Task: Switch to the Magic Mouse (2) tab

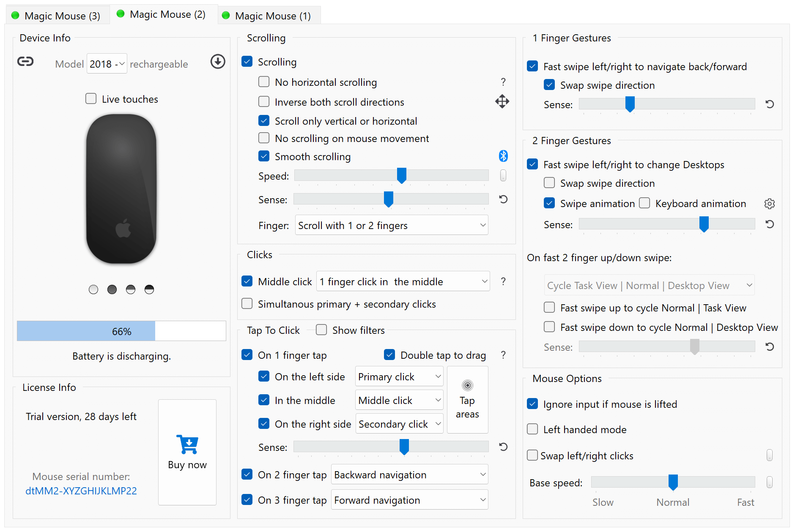Action: [x=162, y=14]
